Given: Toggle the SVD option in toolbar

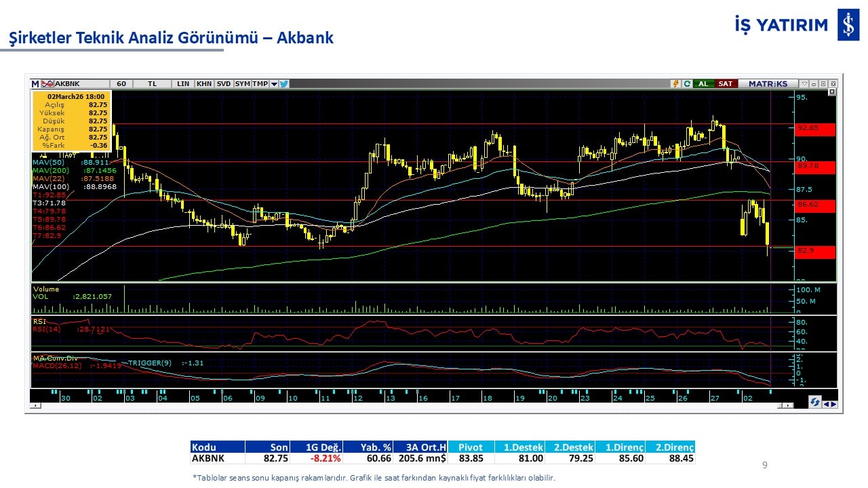Looking at the screenshot, I should [x=223, y=84].
